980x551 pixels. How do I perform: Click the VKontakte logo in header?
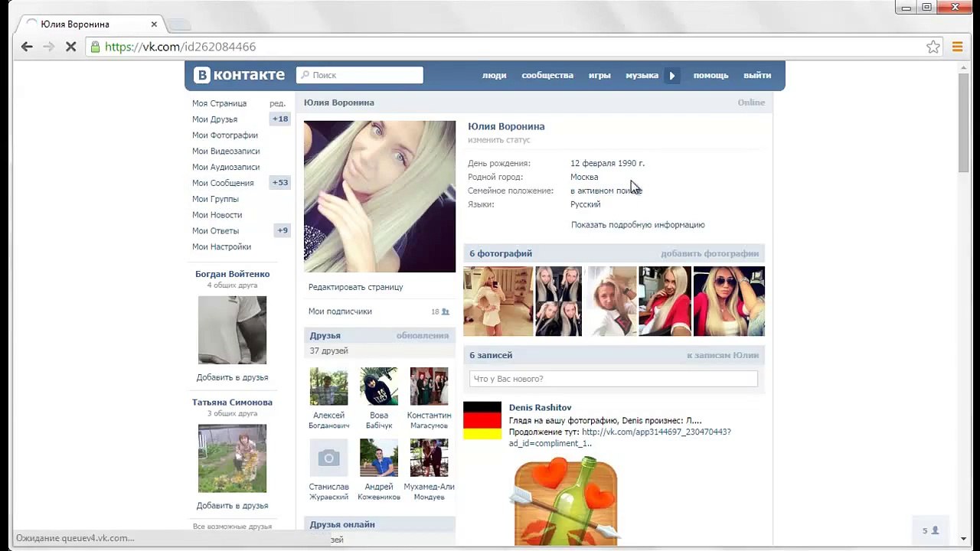click(240, 75)
